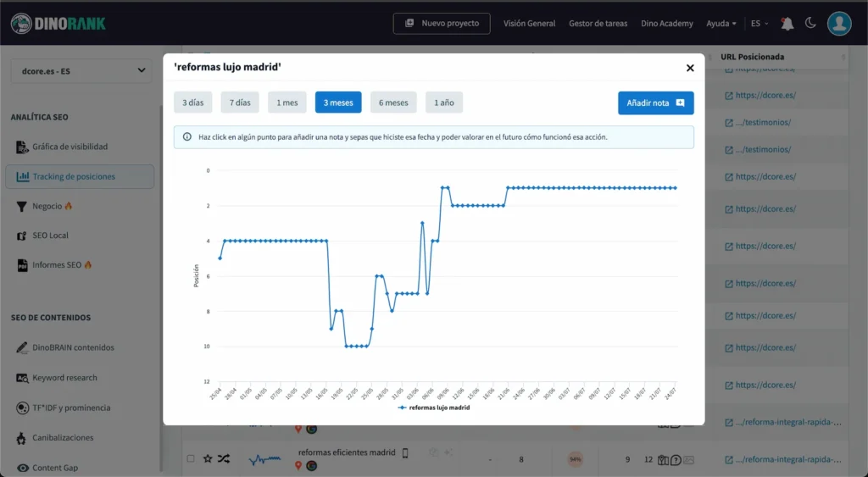Open the Ayuda dropdown menu
This screenshot has width=868, height=477.
(x=721, y=24)
